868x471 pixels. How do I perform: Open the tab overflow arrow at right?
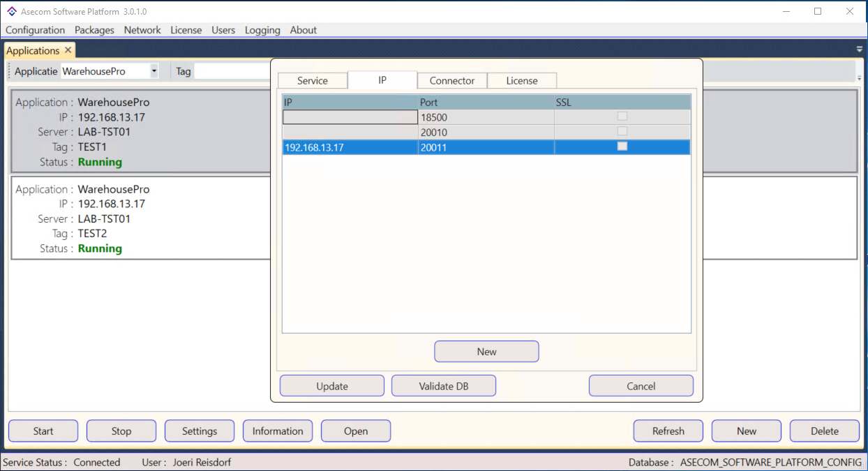tap(860, 50)
